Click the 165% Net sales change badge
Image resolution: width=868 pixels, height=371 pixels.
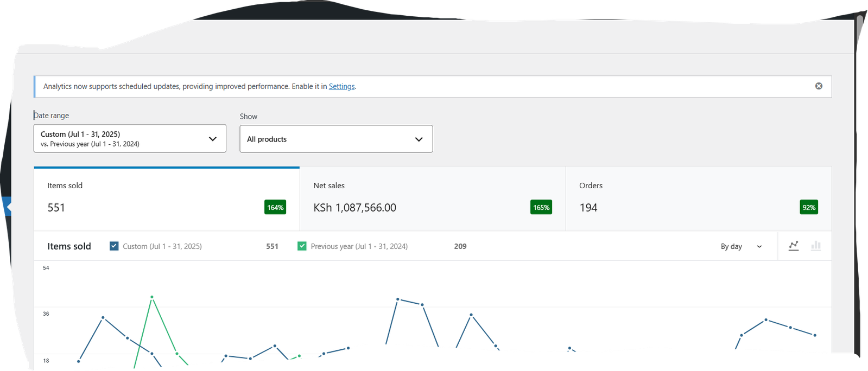click(541, 207)
